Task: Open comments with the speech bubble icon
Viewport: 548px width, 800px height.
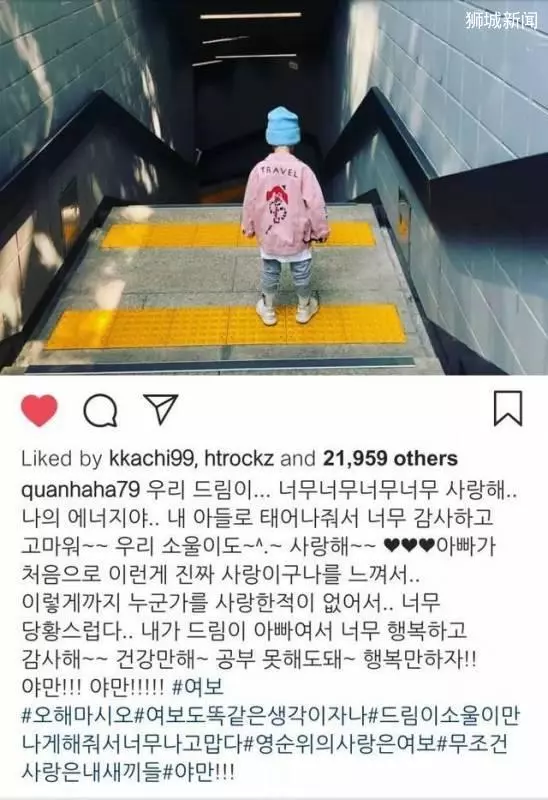Action: pos(100,410)
